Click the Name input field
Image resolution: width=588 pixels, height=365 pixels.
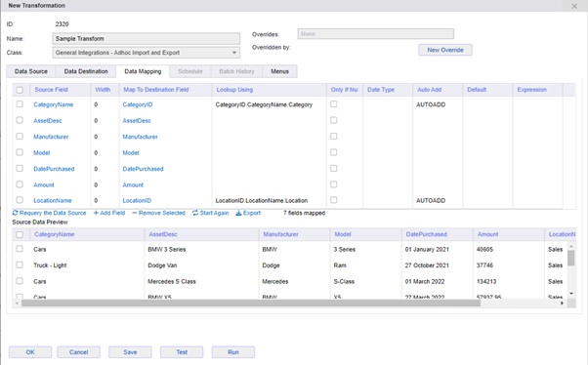tap(147, 39)
